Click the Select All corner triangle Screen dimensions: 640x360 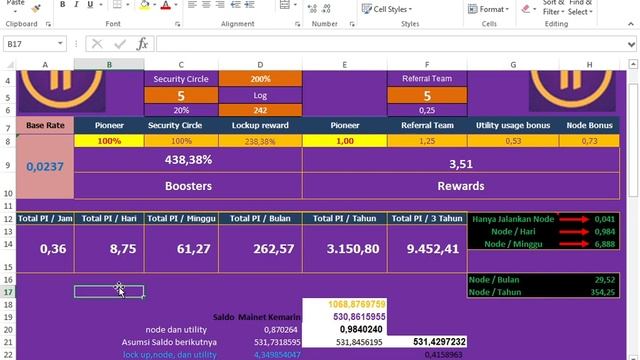pyautogui.click(x=10, y=64)
